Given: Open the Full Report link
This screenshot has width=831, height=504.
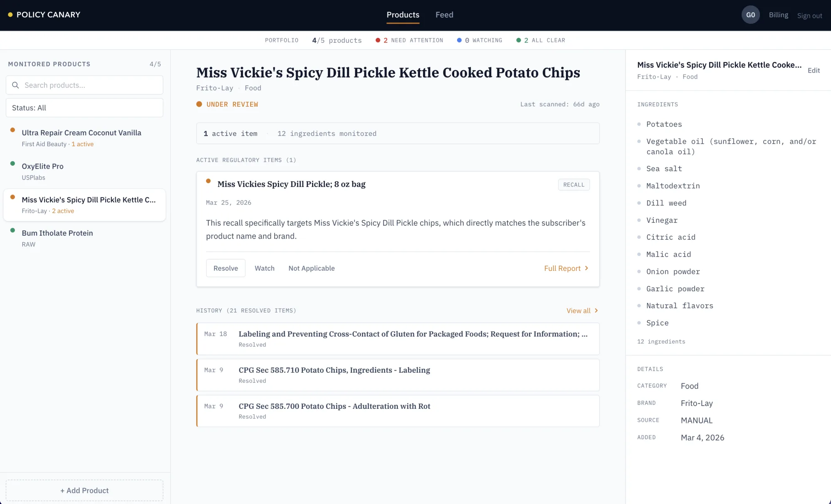Looking at the screenshot, I should click(566, 268).
